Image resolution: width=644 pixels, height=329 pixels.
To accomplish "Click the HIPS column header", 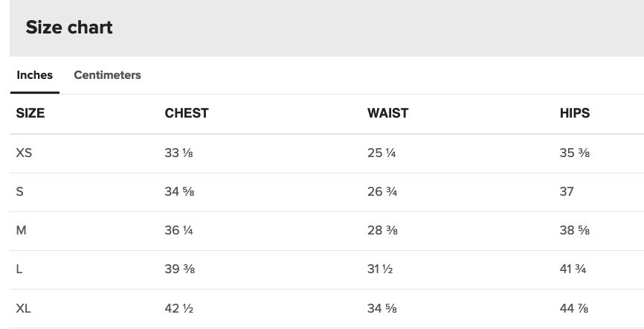I will [574, 113].
